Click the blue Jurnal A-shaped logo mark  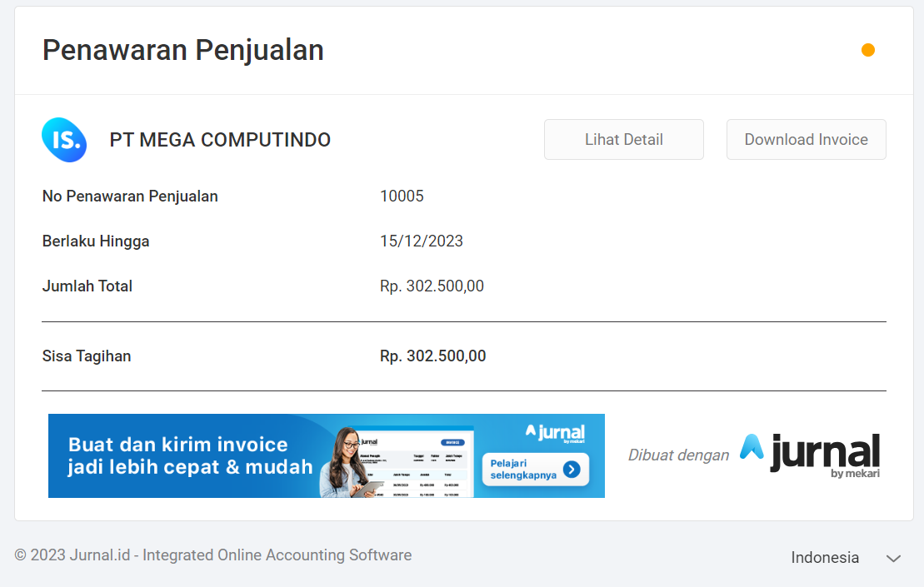pos(752,447)
